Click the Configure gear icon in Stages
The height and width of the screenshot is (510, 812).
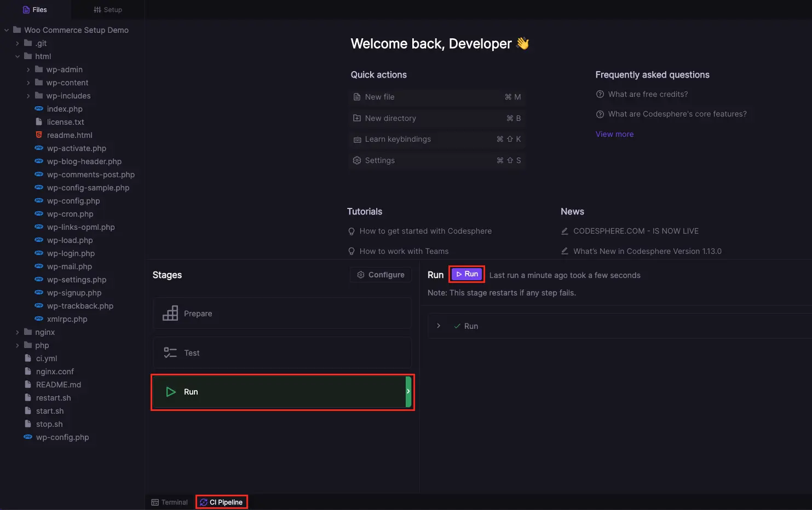[360, 275]
